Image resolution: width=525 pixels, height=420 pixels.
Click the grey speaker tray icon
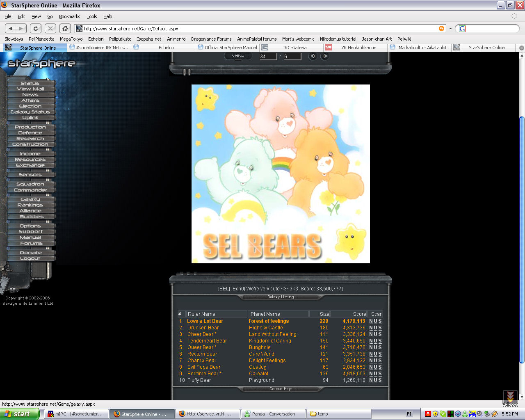click(479, 414)
